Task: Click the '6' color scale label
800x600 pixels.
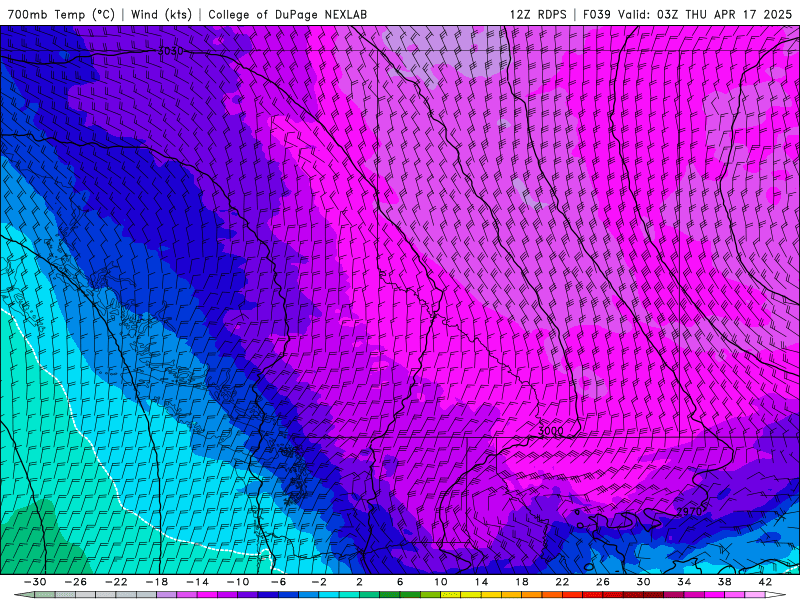Action: [x=400, y=582]
